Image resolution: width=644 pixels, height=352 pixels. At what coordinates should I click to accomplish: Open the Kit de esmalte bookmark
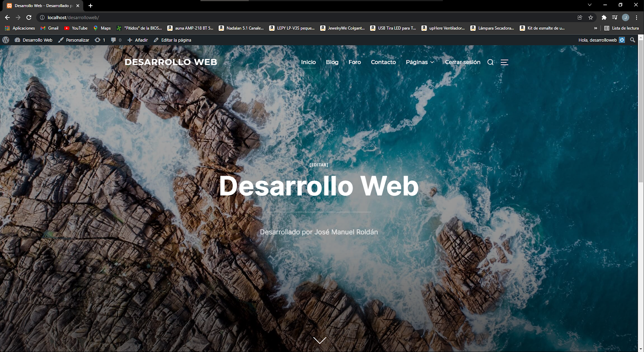pyautogui.click(x=542, y=28)
